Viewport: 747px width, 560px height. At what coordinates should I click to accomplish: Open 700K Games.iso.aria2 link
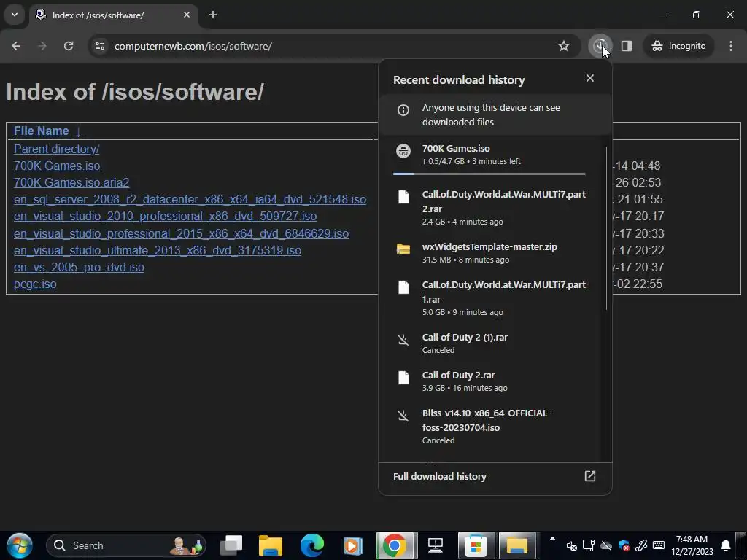point(71,182)
